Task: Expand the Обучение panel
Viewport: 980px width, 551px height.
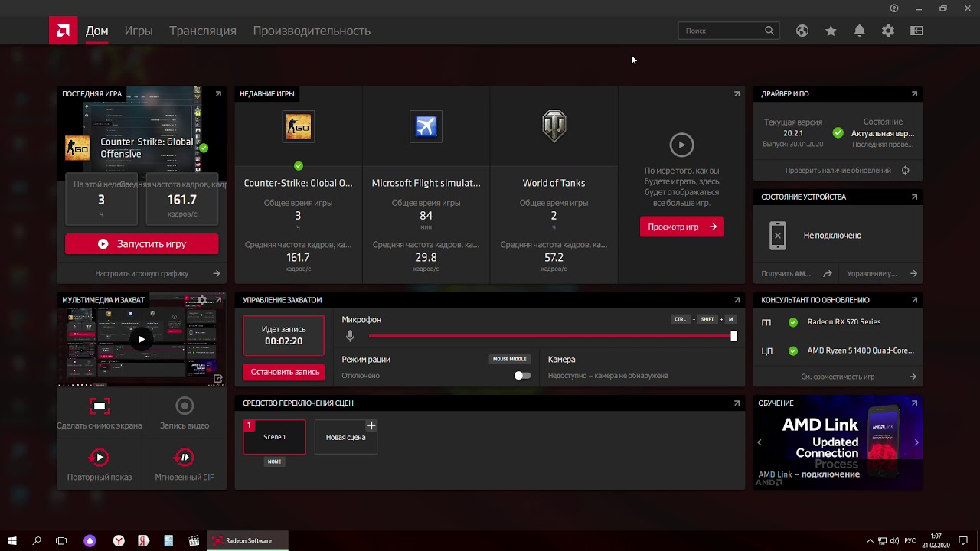Action: (914, 403)
